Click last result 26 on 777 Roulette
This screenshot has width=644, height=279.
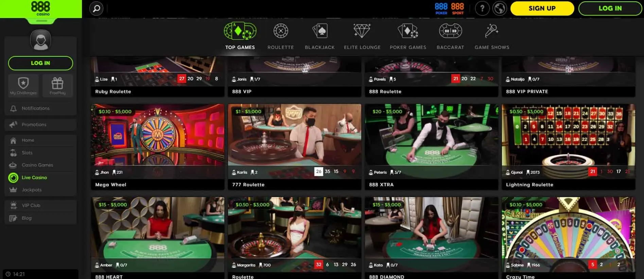(x=318, y=172)
